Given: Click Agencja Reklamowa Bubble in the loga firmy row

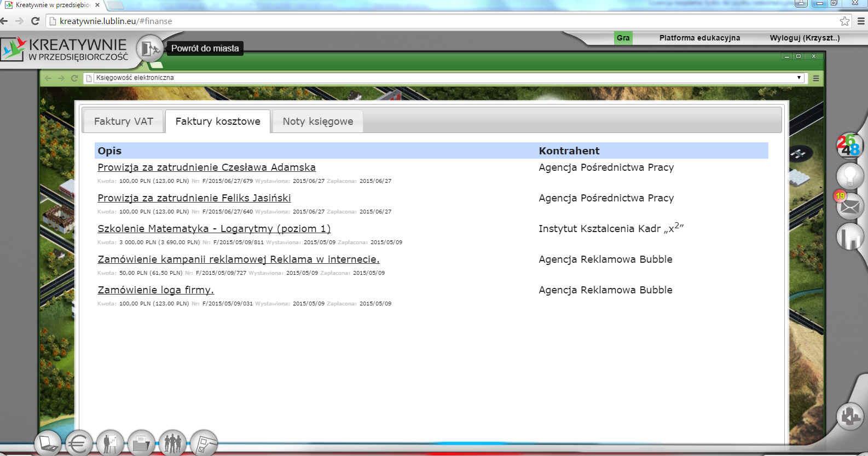Looking at the screenshot, I should coord(605,290).
